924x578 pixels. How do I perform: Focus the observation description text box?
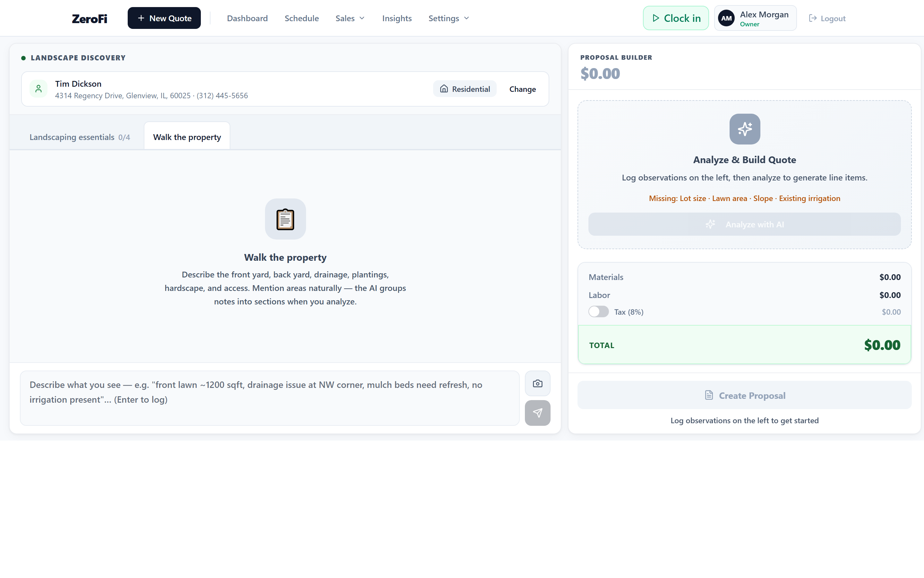[x=269, y=398]
